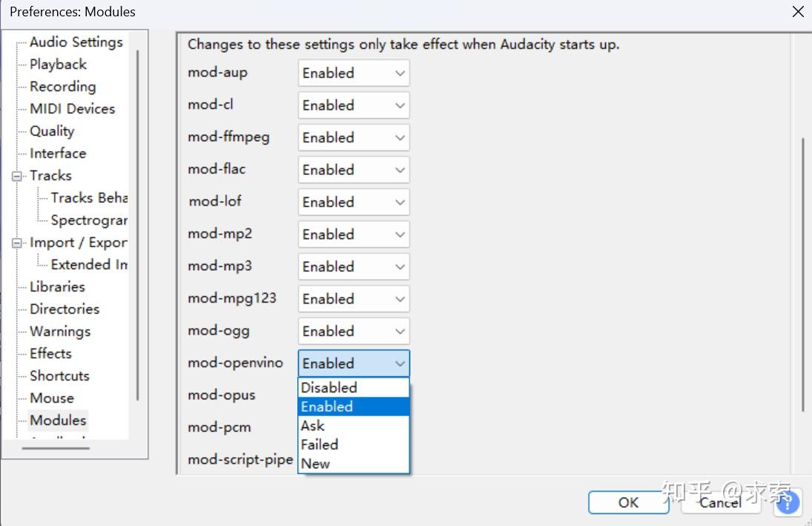Collapse the Tracks tree node
Screen dimensions: 812x526
17,177
